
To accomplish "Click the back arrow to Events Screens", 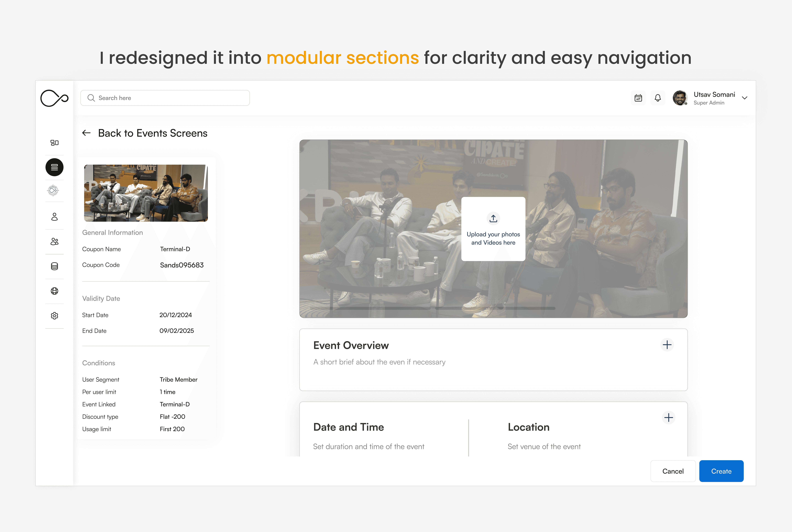I will tap(86, 133).
